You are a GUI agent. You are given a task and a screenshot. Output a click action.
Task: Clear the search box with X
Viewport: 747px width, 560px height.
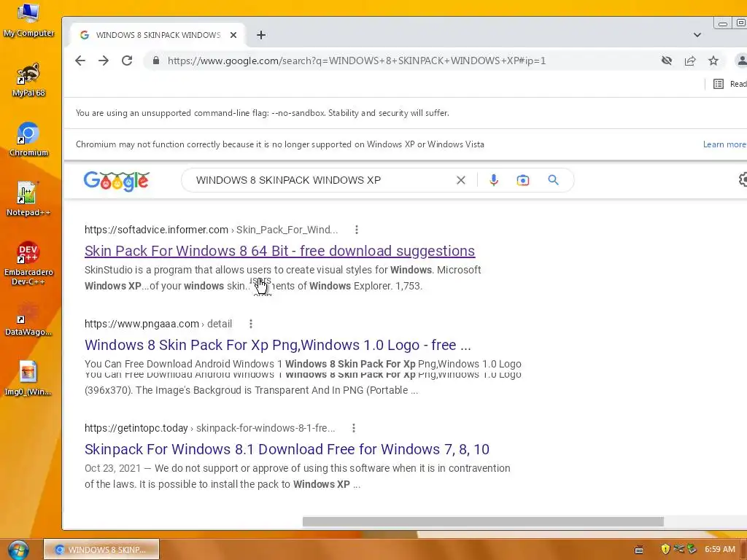click(x=461, y=180)
